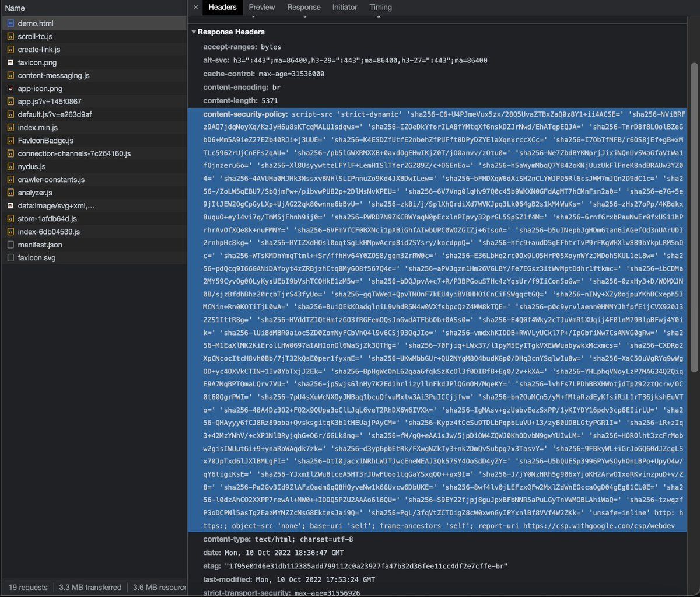Click the data:image/svg+xml request icon
Image resolution: width=700 pixels, height=597 pixels.
click(10, 206)
